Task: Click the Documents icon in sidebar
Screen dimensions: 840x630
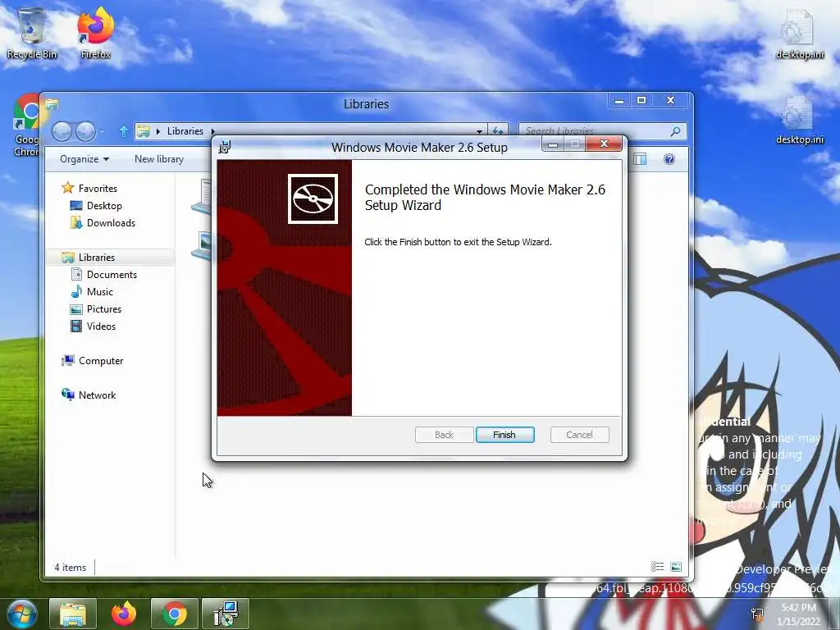Action: click(x=76, y=274)
